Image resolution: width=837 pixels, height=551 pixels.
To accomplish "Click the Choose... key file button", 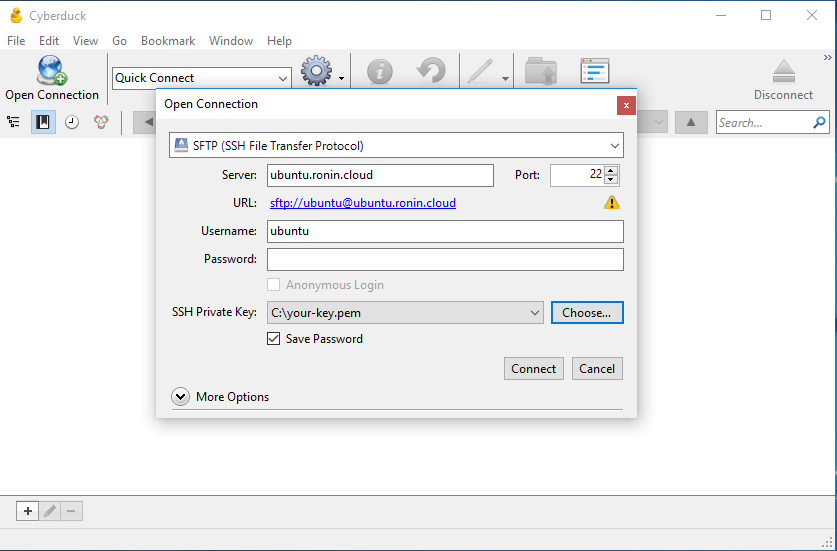I will (587, 313).
